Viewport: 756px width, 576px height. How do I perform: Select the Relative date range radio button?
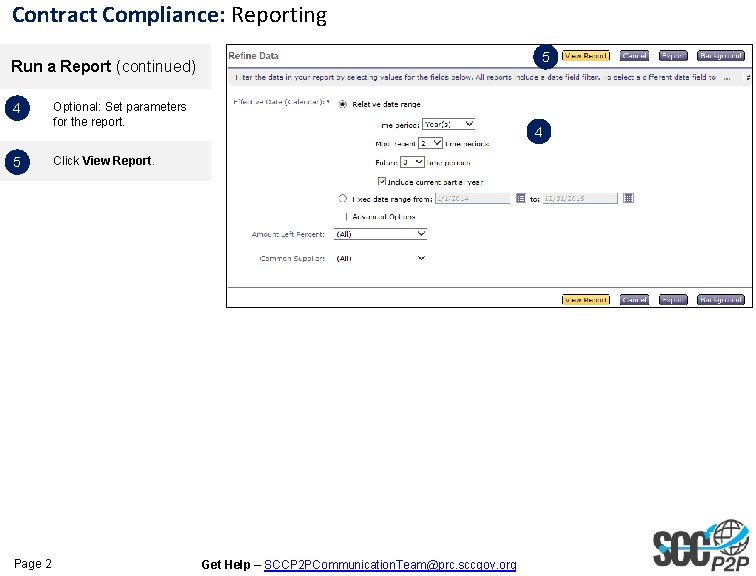[342, 104]
